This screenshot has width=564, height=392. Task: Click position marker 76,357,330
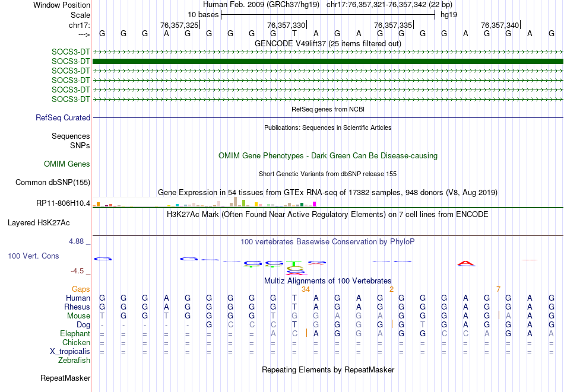[286, 25]
